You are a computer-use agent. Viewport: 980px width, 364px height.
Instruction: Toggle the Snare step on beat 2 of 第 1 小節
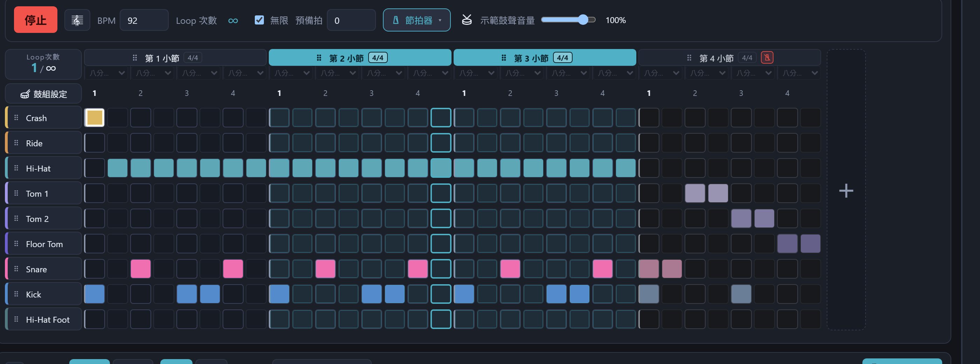click(x=141, y=269)
